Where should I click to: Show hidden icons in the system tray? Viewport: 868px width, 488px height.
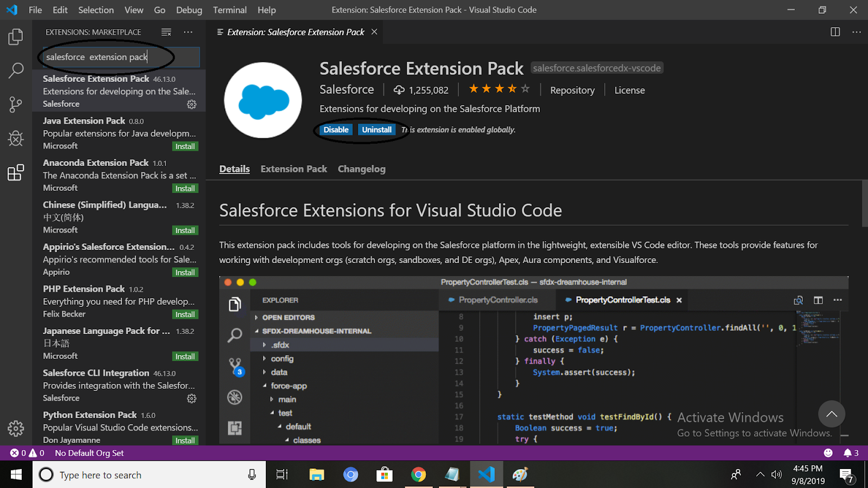[760, 474]
